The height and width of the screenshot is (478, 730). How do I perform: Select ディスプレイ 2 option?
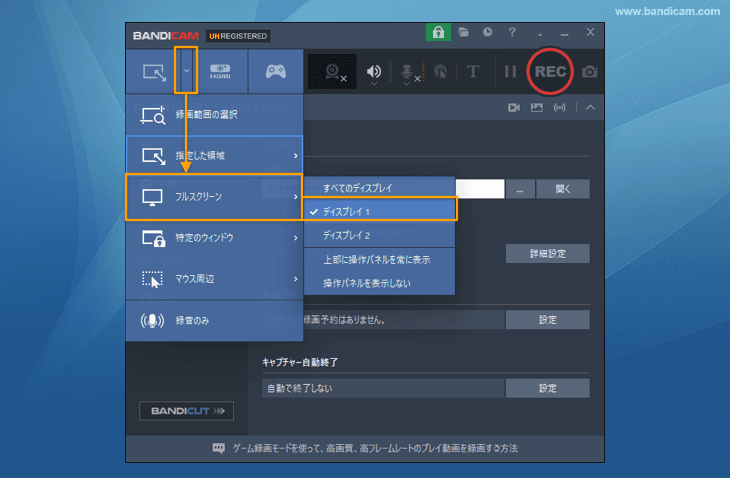[x=379, y=236]
